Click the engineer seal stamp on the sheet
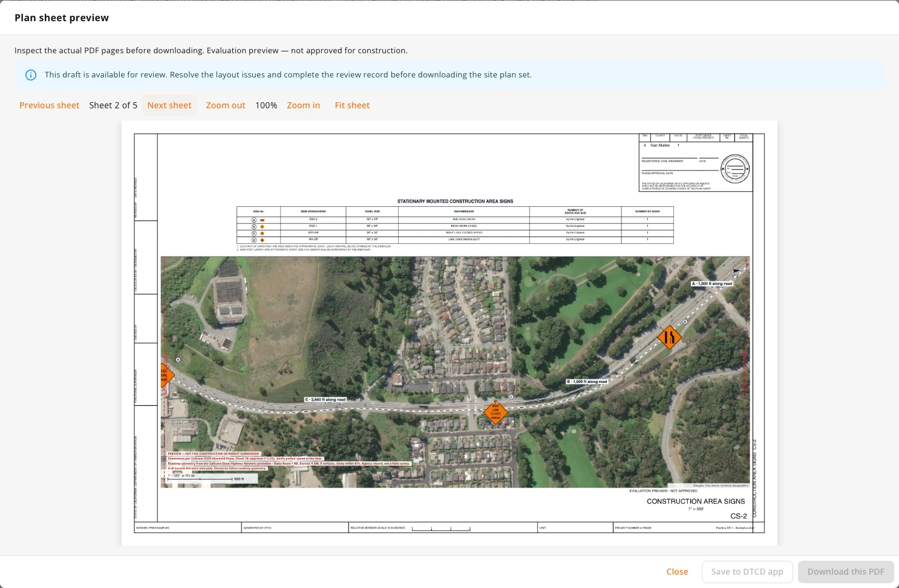This screenshot has width=899, height=588. pos(735,168)
